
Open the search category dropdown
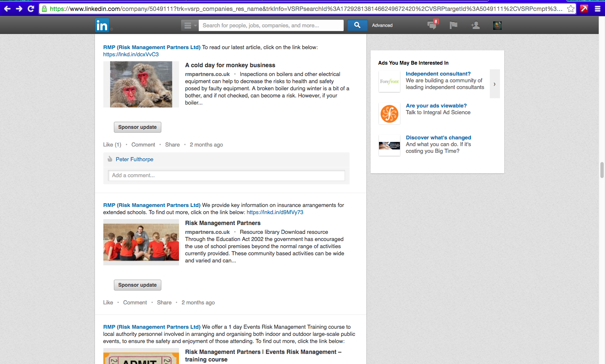[x=189, y=26]
